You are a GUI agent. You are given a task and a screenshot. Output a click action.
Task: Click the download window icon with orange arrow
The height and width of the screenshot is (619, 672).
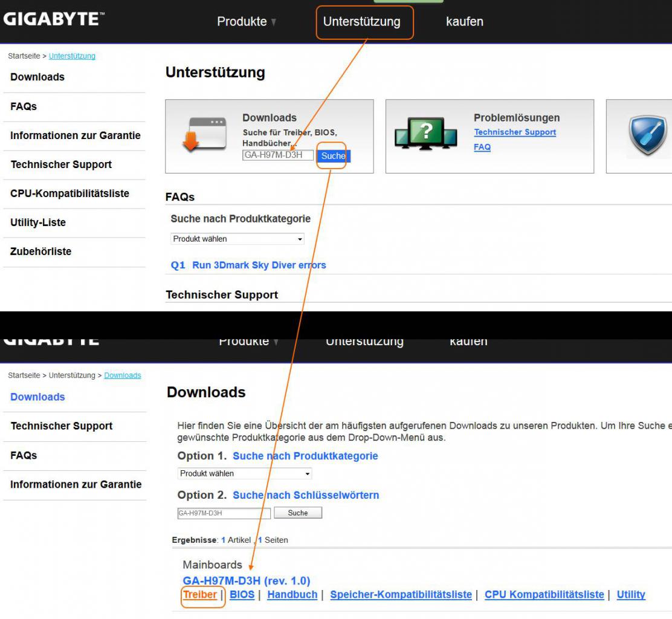coord(204,134)
